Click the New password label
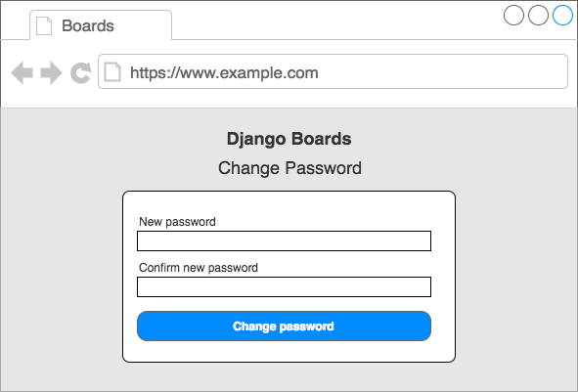The height and width of the screenshot is (392, 578). 177,222
